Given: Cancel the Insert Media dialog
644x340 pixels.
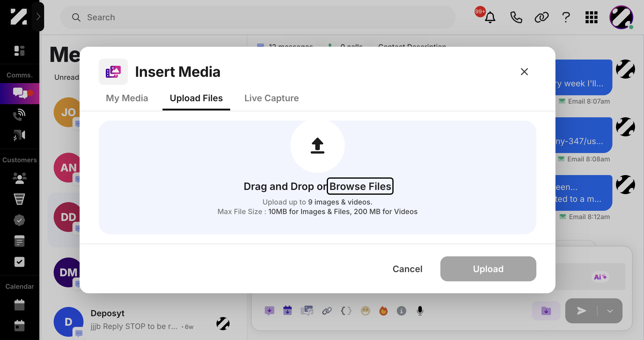Looking at the screenshot, I should coord(407,269).
